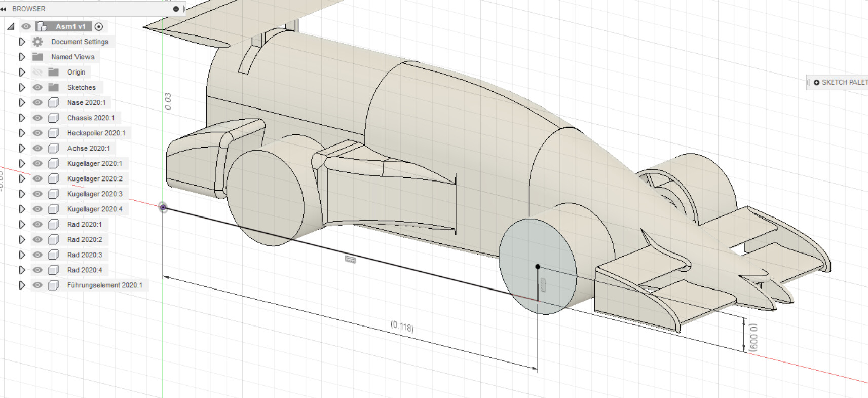Viewport: 868px width, 398px height.
Task: Toggle visibility of Asm1 v1 root
Action: (26, 26)
